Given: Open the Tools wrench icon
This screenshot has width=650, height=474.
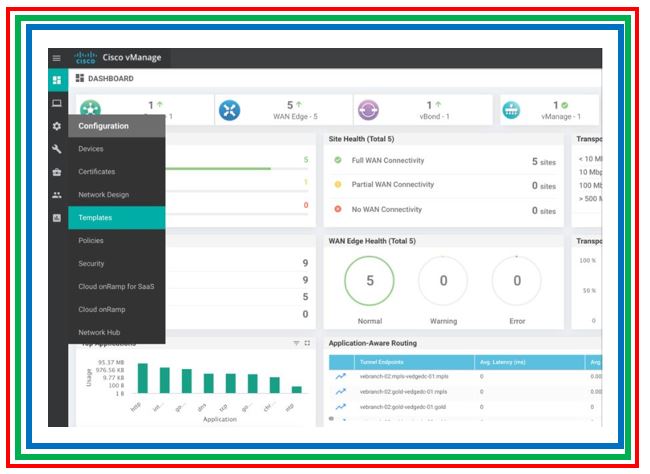Looking at the screenshot, I should click(57, 149).
